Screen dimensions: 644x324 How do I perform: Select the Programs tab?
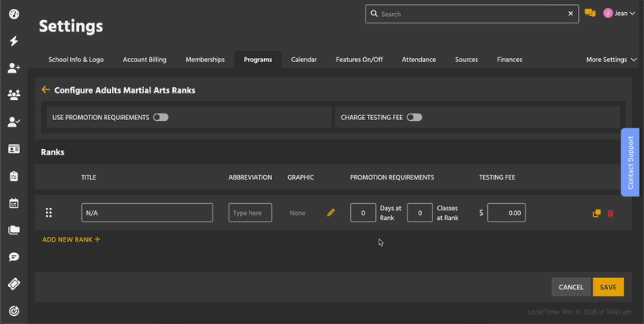[x=258, y=60]
